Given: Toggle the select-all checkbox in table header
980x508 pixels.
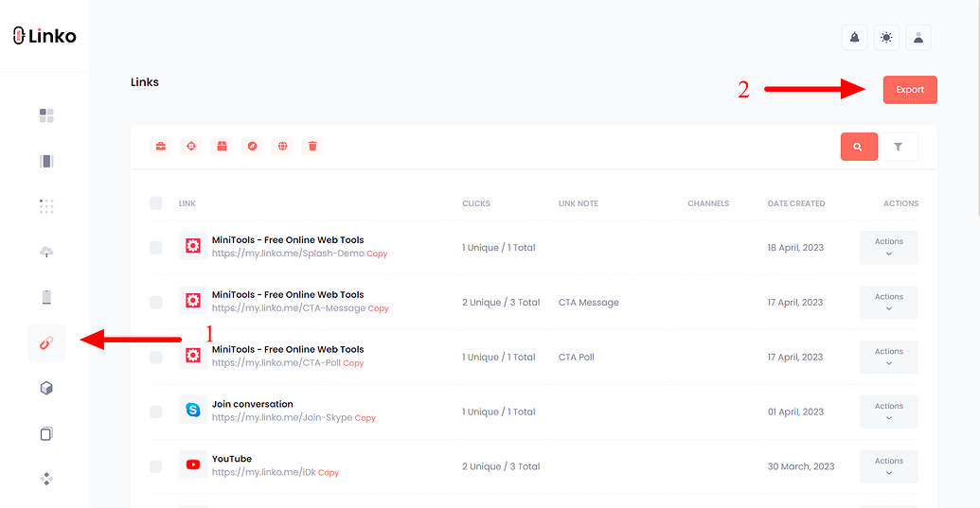Looking at the screenshot, I should 156,202.
